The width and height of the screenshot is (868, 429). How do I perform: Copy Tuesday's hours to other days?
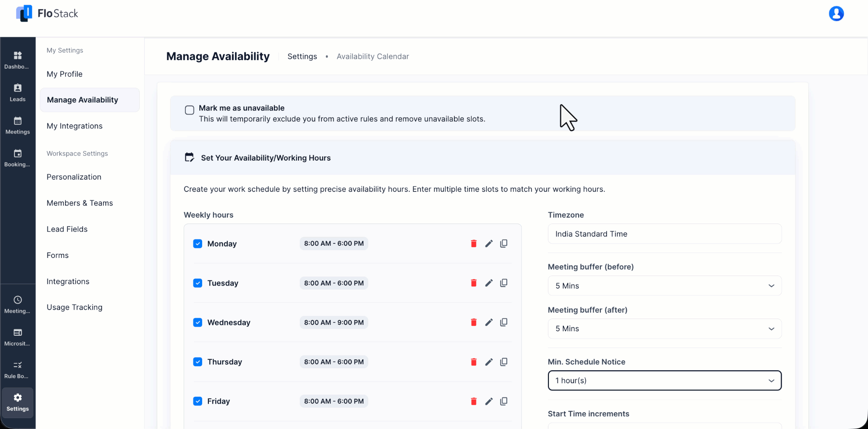[x=504, y=283]
